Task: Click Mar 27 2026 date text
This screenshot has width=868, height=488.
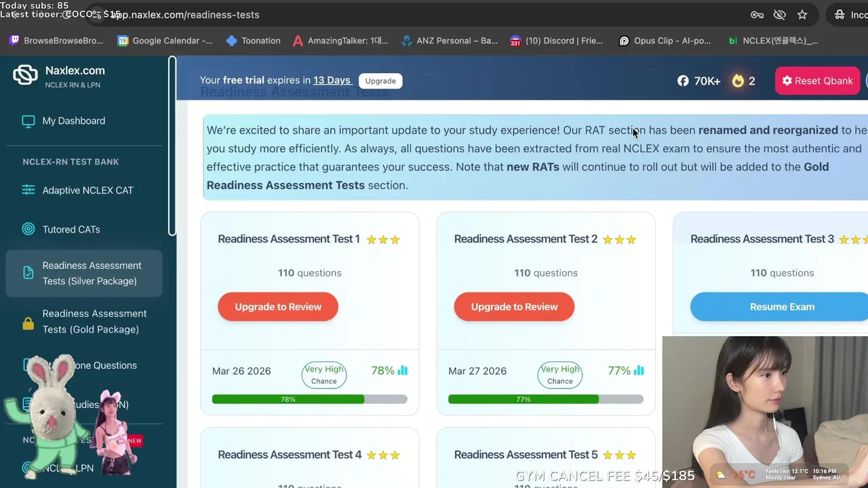Action: [477, 371]
